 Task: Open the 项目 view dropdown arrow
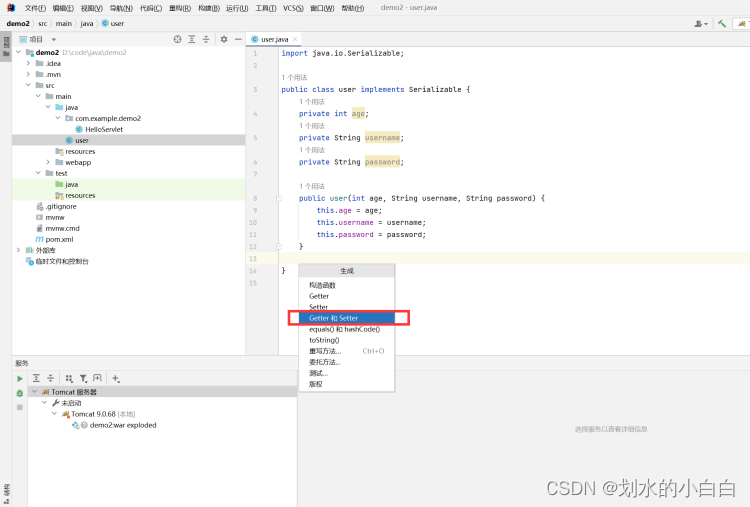coord(54,39)
